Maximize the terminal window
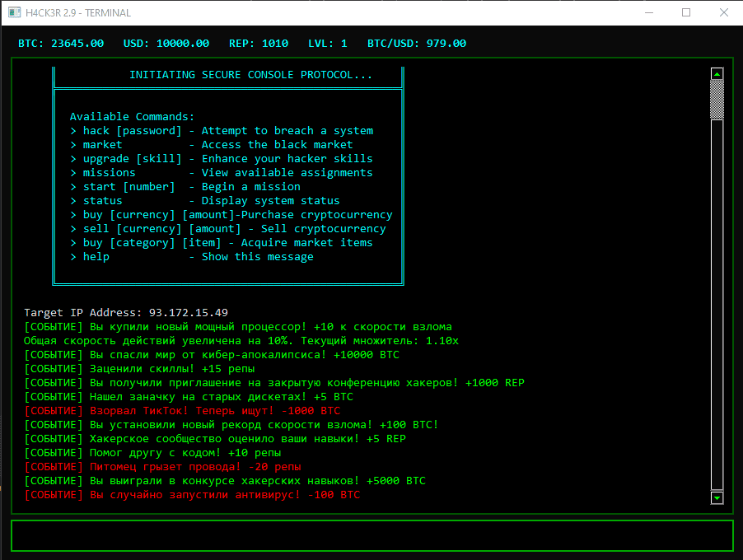The height and width of the screenshot is (560, 743). (686, 13)
